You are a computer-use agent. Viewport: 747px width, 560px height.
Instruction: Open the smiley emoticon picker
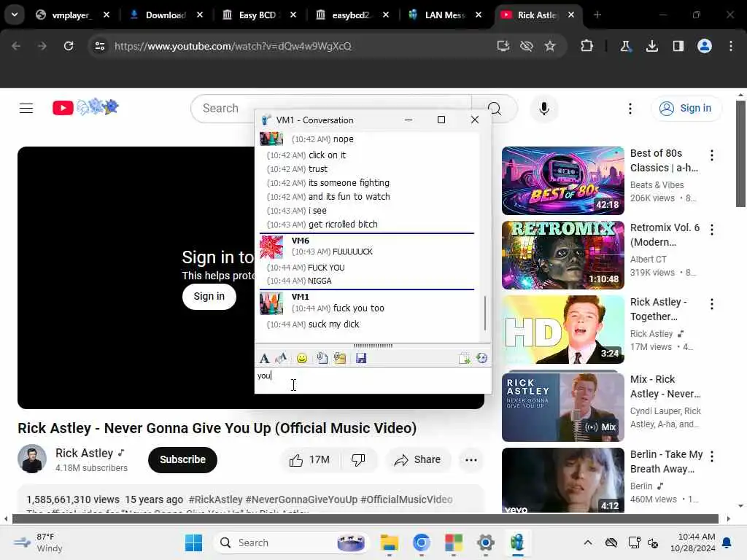point(301,358)
